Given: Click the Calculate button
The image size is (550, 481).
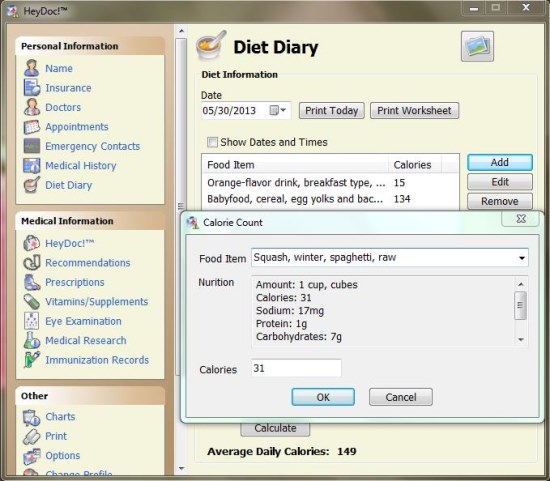Looking at the screenshot, I should (x=275, y=428).
